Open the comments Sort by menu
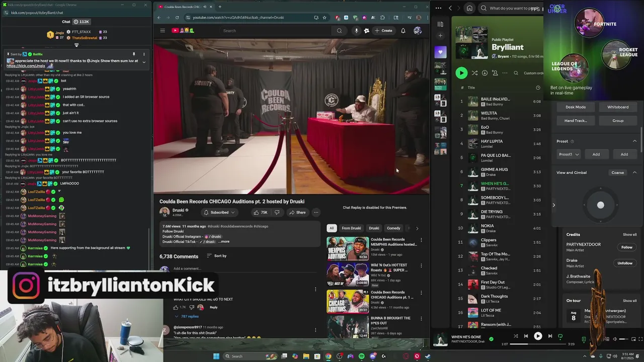This screenshot has height=362, width=644. [x=217, y=256]
